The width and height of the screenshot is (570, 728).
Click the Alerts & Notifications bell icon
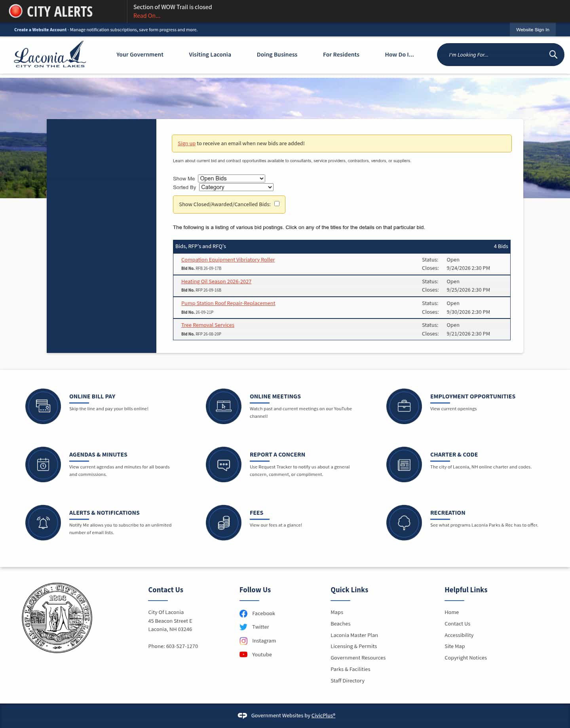(43, 523)
